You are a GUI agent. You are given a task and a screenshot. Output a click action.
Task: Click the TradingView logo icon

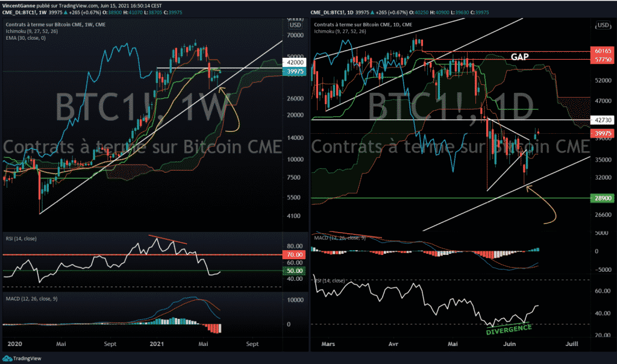[x=8, y=357]
